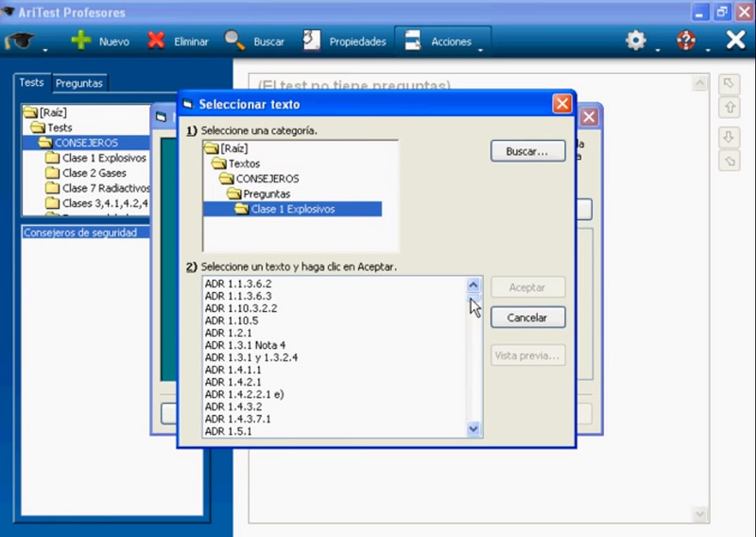Expand the dropdown arrow beside help icon
The image size is (756, 537).
coord(708,50)
